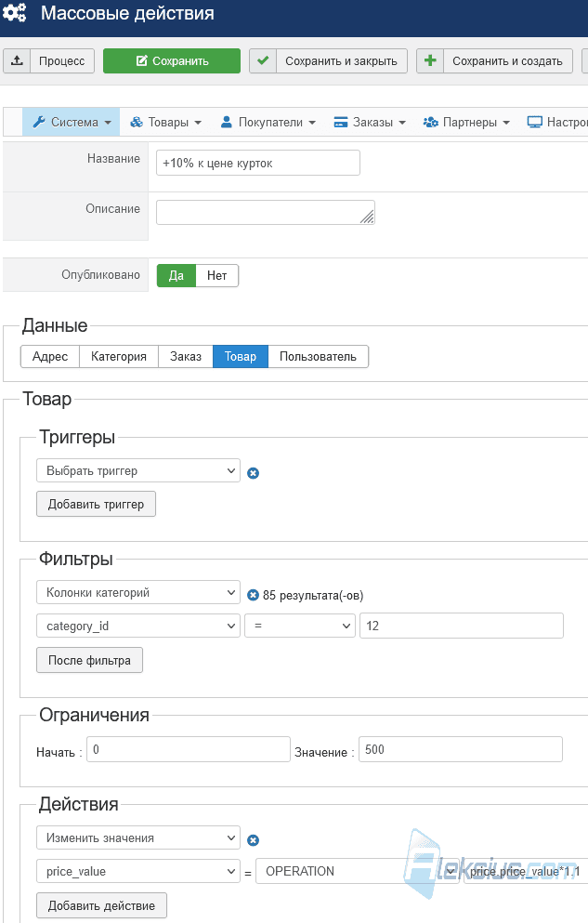588x923 pixels.
Task: Click the 85 результата(-ов) text
Action: click(x=313, y=595)
